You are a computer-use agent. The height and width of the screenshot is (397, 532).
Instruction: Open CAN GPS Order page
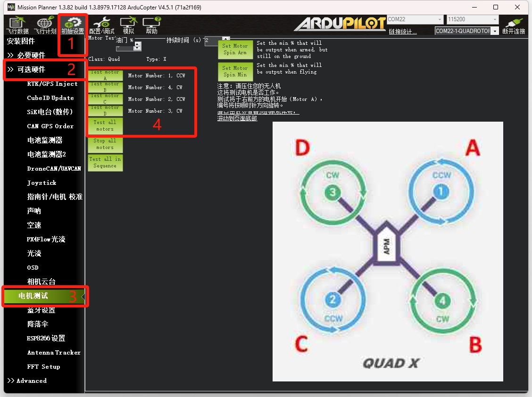point(50,126)
